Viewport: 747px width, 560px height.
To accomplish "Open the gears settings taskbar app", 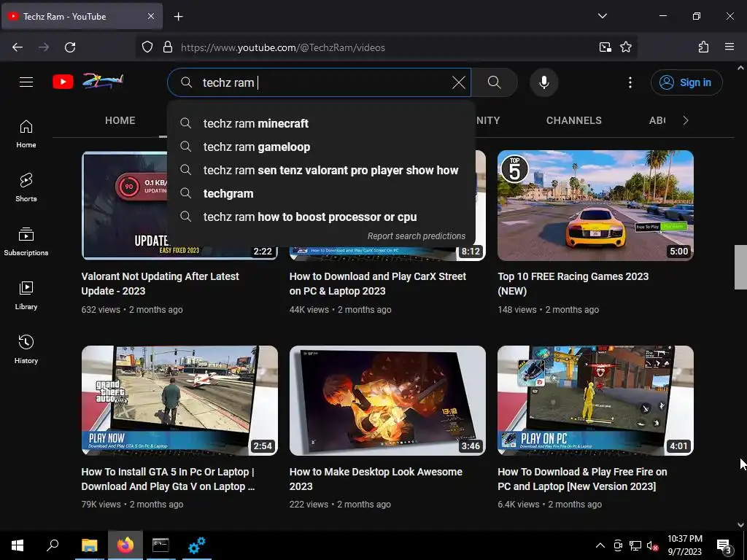I will coord(197,545).
